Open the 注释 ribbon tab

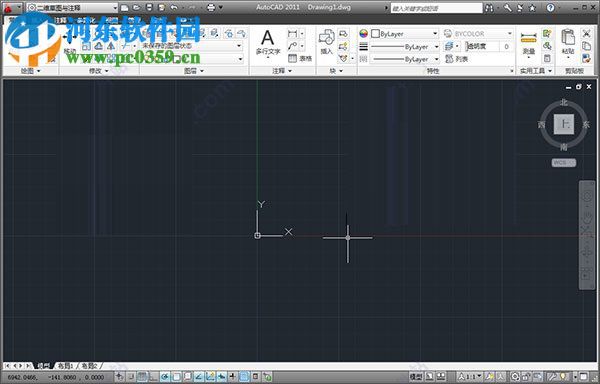[60, 20]
